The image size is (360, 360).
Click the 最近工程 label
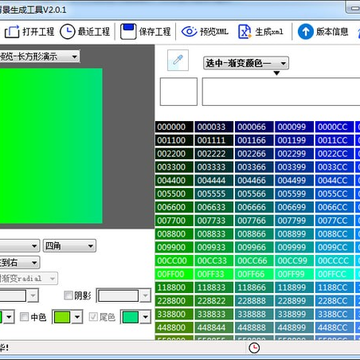click(x=94, y=32)
